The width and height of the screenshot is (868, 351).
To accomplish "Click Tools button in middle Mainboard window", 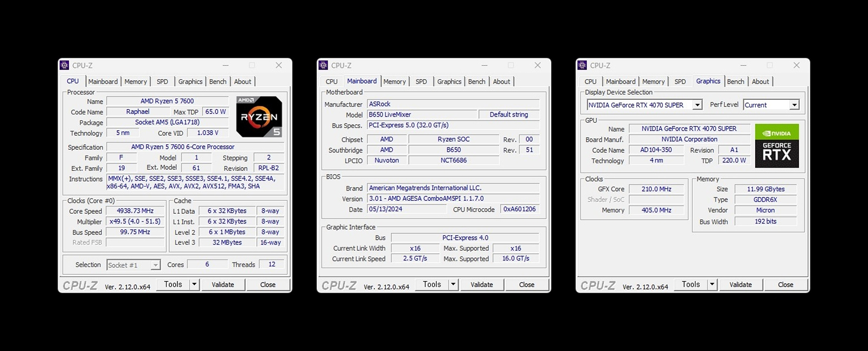I will [432, 284].
